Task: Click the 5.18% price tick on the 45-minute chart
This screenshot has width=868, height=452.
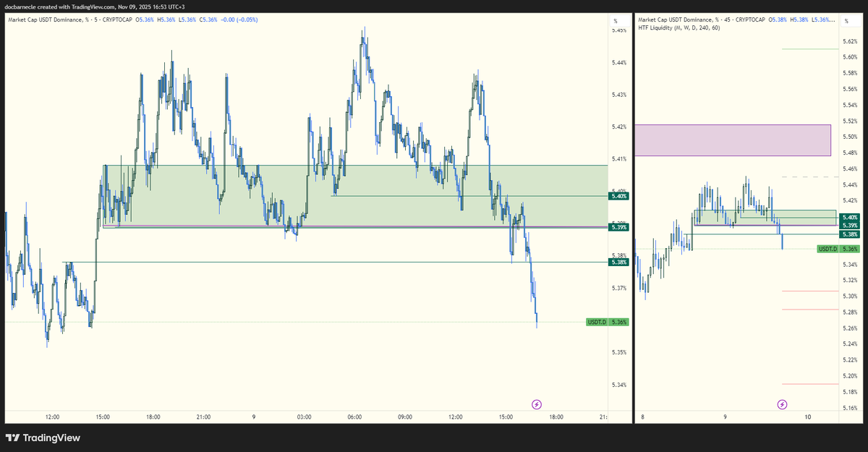Action: tap(850, 391)
